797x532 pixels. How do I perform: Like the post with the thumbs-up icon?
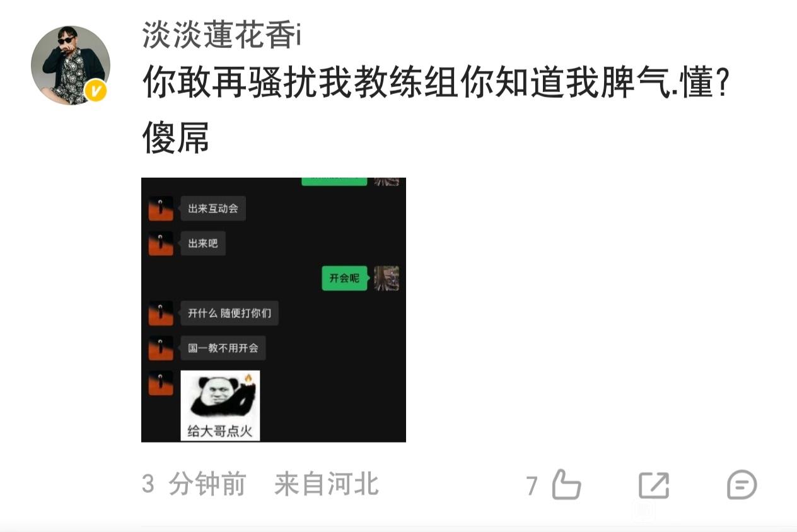(566, 485)
